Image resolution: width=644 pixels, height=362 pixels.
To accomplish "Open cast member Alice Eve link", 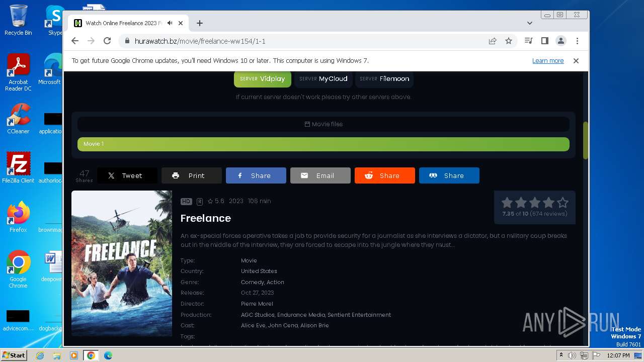I will pyautogui.click(x=253, y=326).
